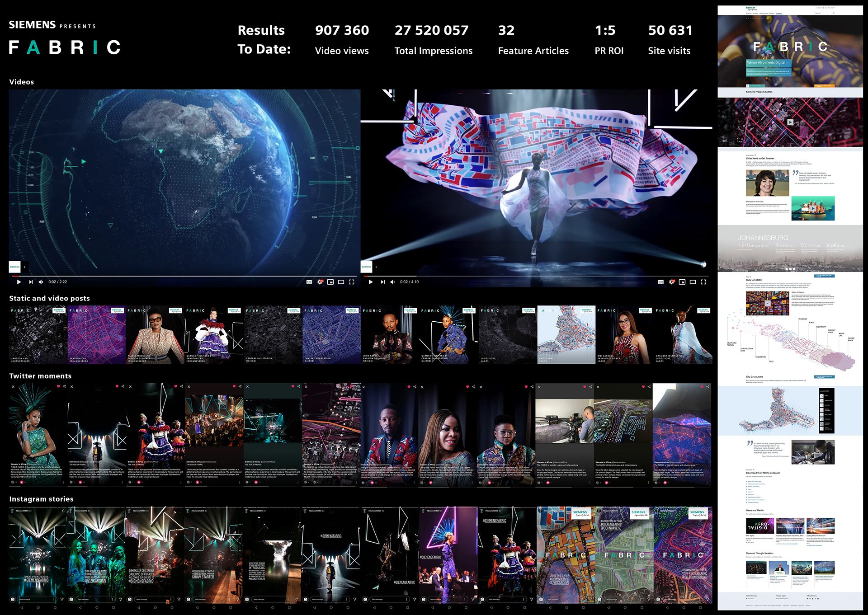The height and width of the screenshot is (615, 868).
Task: Open the Palesa Mokubung fashion designer post
Action: pyautogui.click(x=156, y=335)
